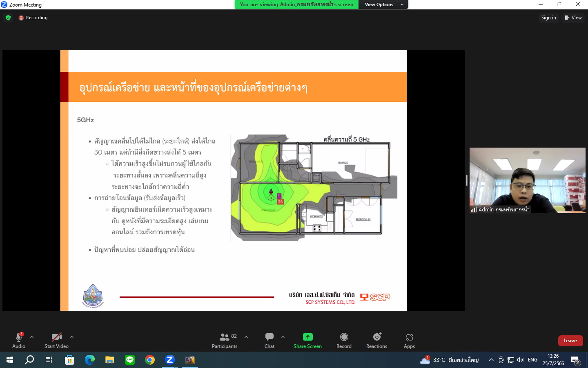588x368 pixels.
Task: Show hidden system tray icons
Action: 491,360
